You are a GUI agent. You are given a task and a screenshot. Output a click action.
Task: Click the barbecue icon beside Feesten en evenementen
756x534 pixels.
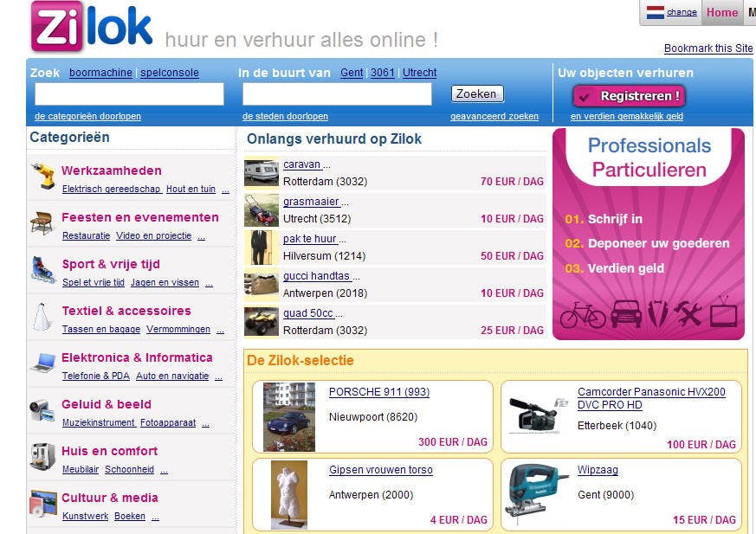(x=42, y=222)
